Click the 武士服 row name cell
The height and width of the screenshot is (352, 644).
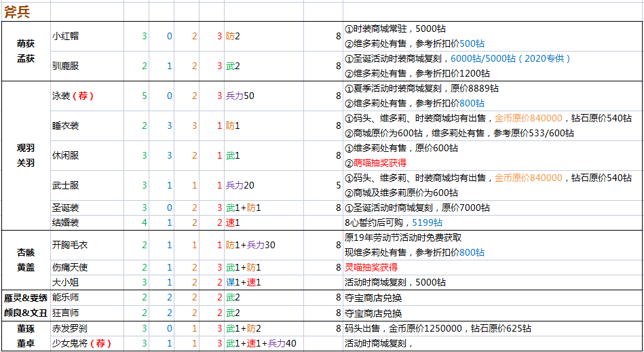point(87,185)
